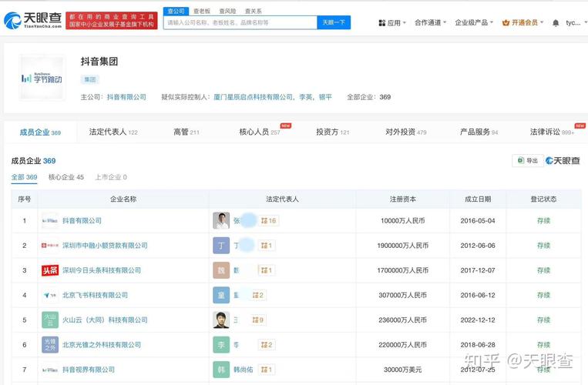Select the 查关系 search tab
This screenshot has height=385, width=588.
click(253, 12)
